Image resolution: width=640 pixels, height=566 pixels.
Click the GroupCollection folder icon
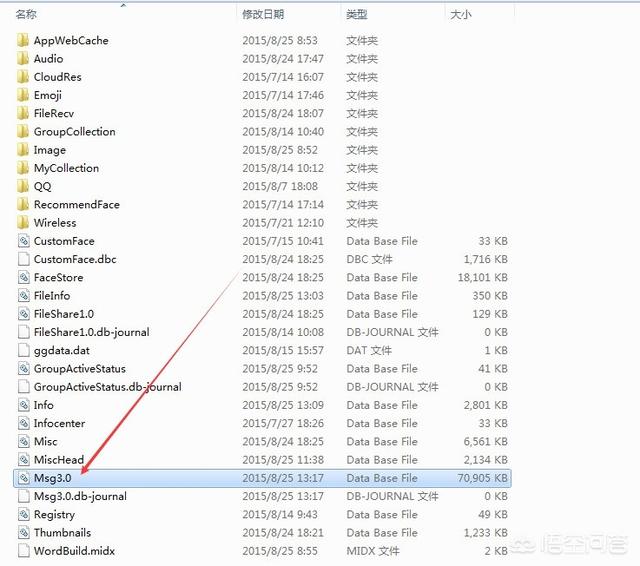23,131
